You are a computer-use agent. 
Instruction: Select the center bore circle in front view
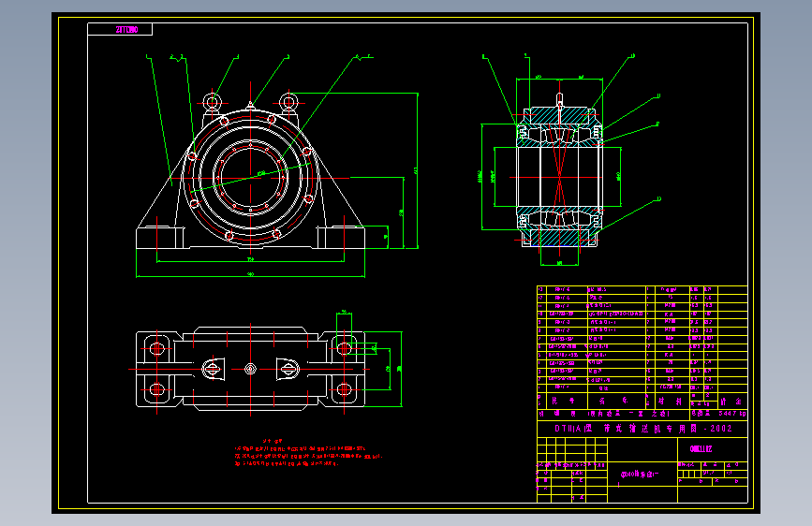[x=251, y=178]
